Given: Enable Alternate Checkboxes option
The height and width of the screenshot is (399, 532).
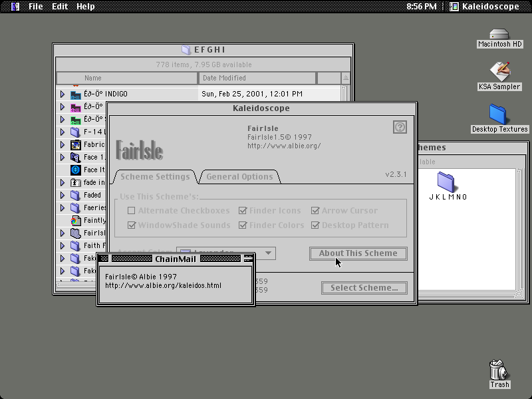Looking at the screenshot, I should pos(131,211).
